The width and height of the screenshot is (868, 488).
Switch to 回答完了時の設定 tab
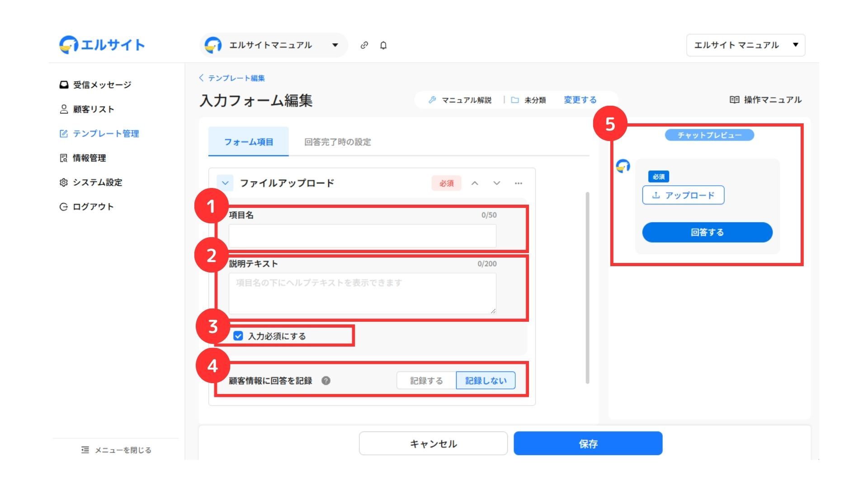tap(337, 142)
